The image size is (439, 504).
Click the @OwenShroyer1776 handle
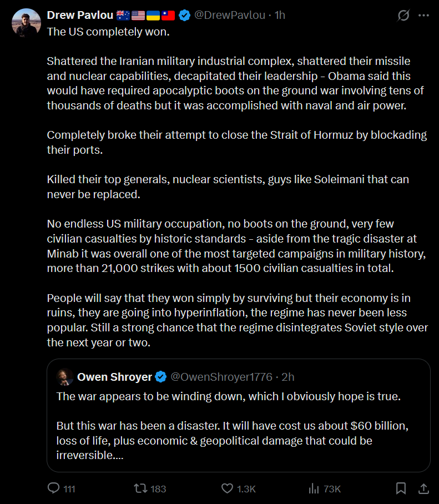[x=221, y=377]
